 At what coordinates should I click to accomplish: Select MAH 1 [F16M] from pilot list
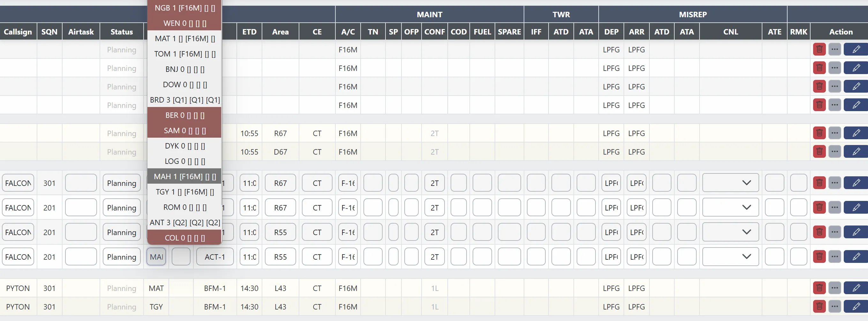pos(185,177)
